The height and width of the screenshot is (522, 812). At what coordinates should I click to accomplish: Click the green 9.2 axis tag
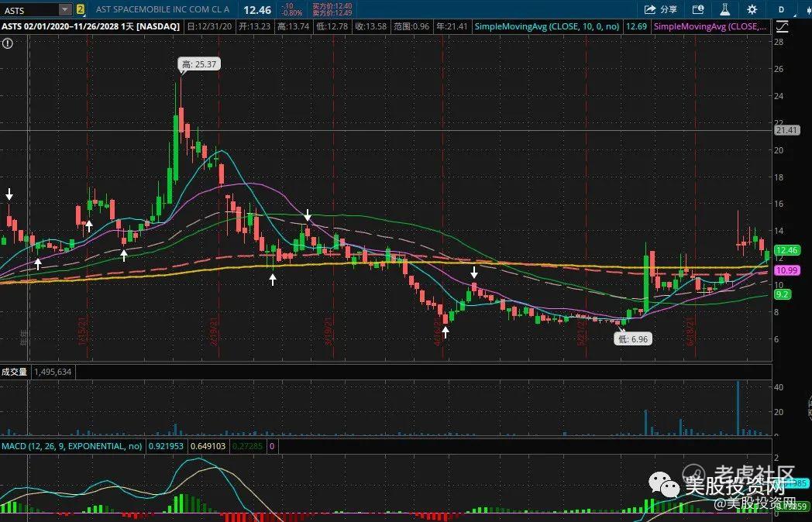click(x=782, y=294)
